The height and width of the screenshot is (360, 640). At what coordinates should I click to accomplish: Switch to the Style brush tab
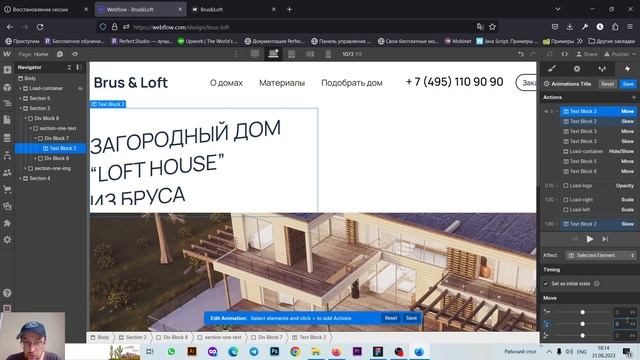tap(552, 69)
